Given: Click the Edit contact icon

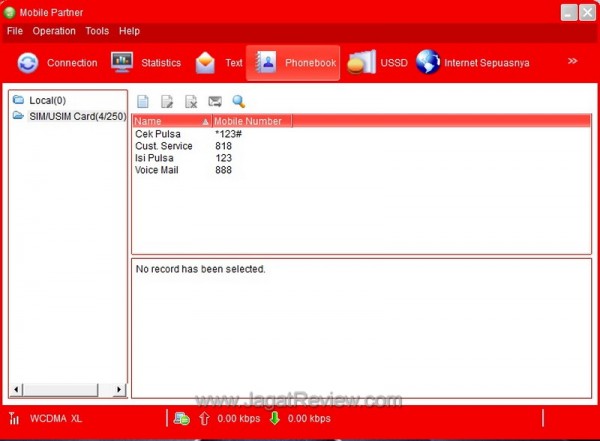Looking at the screenshot, I should pyautogui.click(x=167, y=101).
